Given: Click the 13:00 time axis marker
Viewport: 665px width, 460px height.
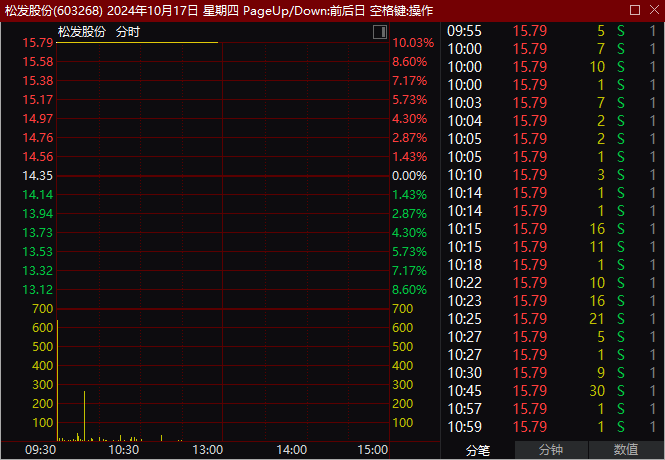Looking at the screenshot, I should 207,450.
